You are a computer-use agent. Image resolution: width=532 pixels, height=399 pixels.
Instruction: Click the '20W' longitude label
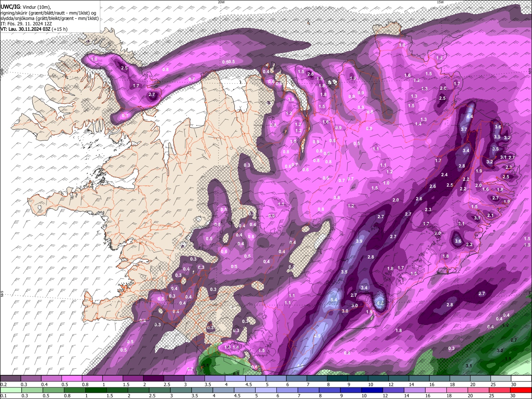[221, 2]
